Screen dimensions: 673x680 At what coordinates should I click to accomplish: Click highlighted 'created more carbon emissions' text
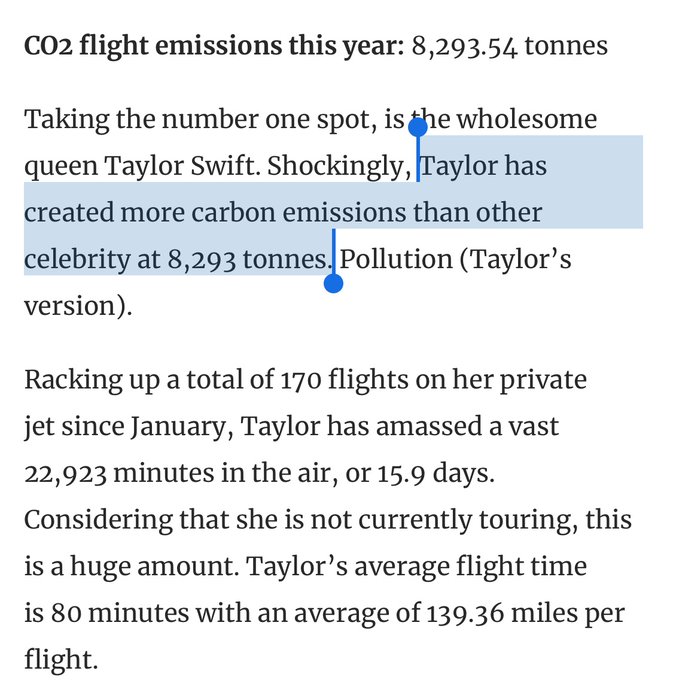click(215, 213)
